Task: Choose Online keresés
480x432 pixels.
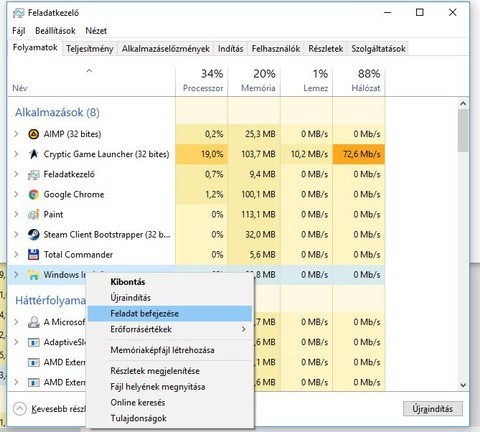Action: coord(170,403)
